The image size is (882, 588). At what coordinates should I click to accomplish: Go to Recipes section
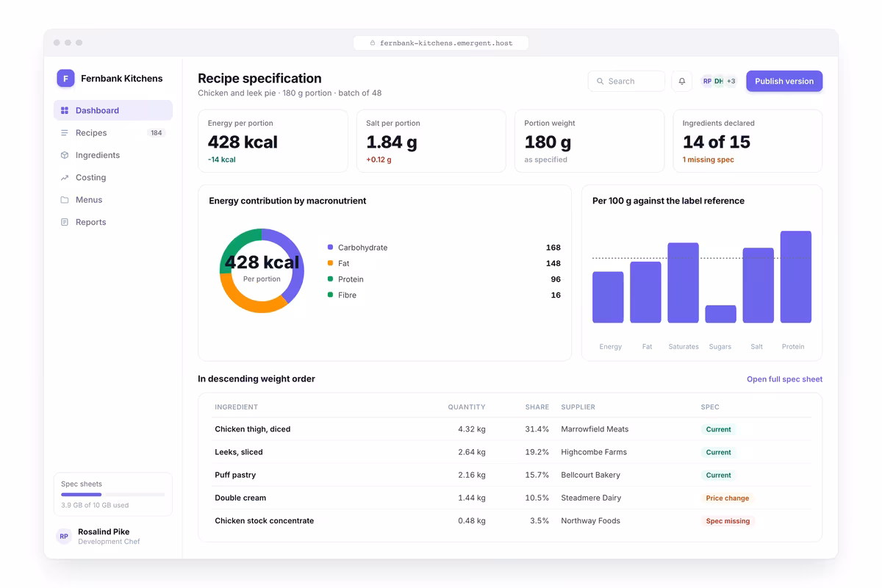(x=113, y=133)
